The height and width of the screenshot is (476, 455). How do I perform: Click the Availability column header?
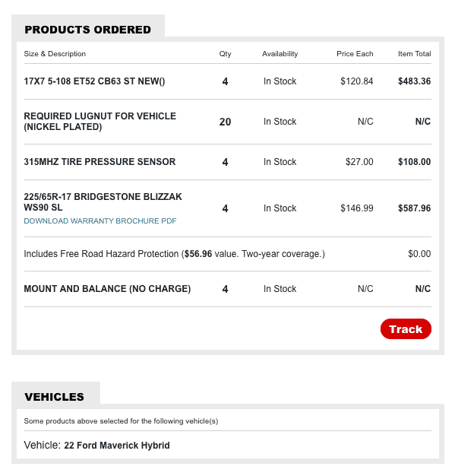click(280, 54)
